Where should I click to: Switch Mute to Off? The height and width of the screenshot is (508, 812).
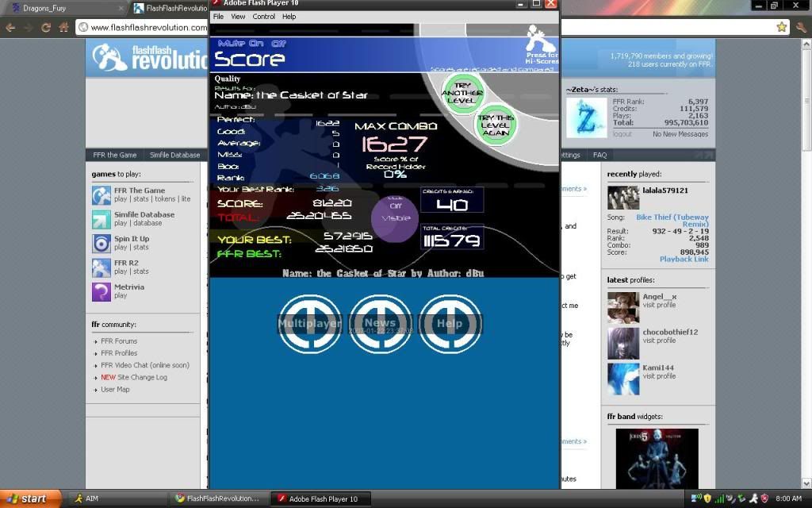(278, 44)
